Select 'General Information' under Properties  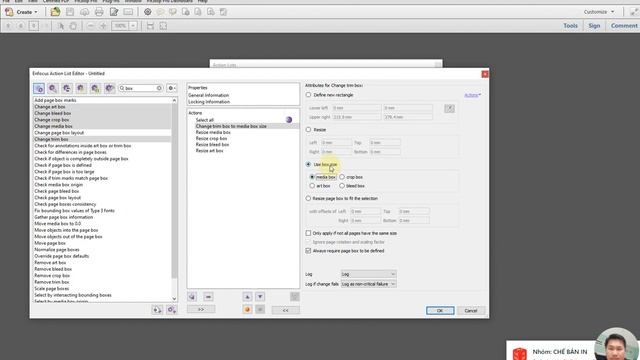(x=209, y=95)
